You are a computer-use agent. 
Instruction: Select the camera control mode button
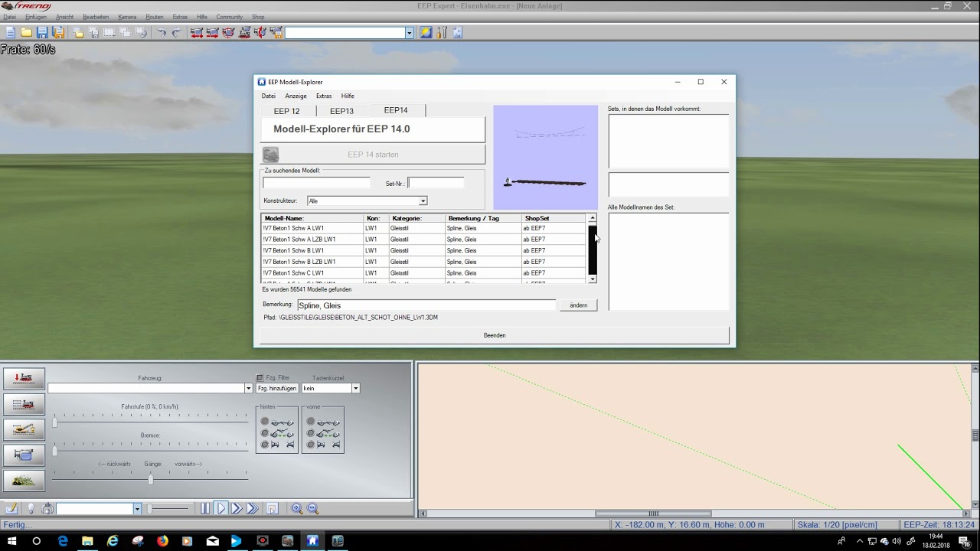click(x=24, y=455)
